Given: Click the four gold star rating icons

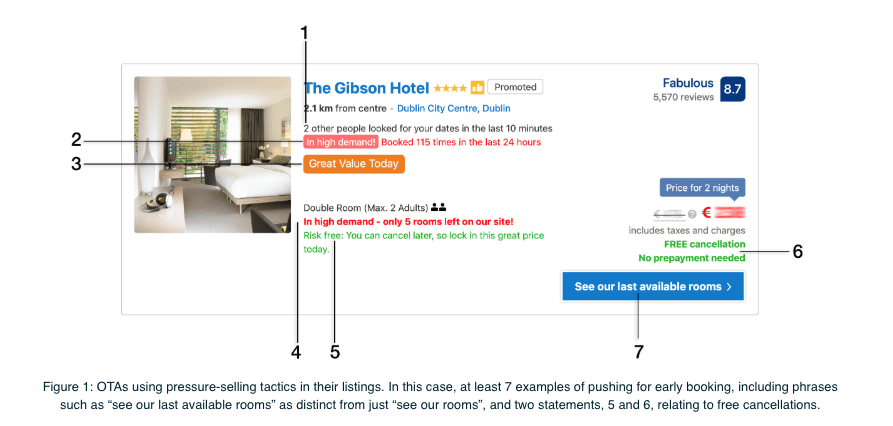Looking at the screenshot, I should coord(450,88).
